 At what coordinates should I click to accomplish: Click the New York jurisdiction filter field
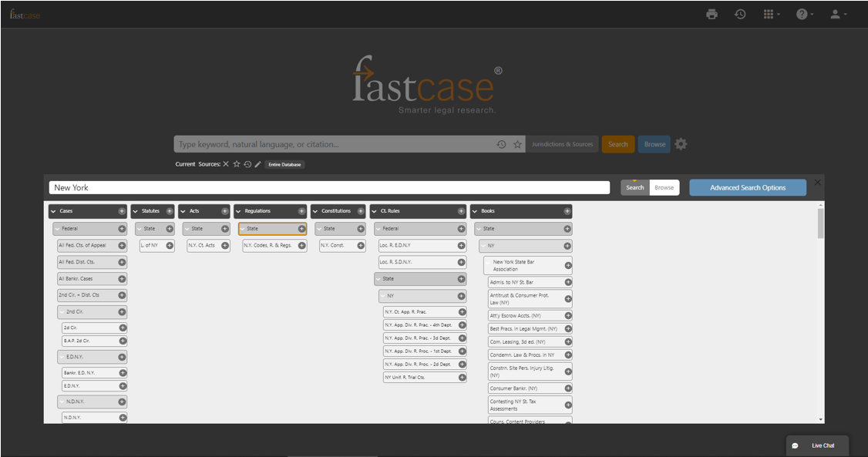331,187
